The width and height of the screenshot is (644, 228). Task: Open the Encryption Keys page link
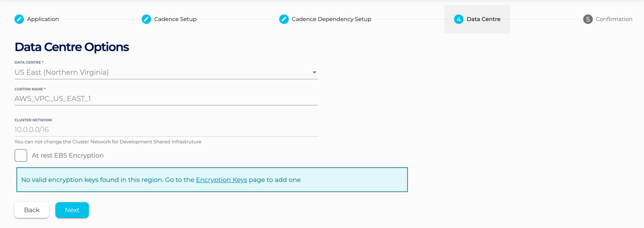pos(221,180)
